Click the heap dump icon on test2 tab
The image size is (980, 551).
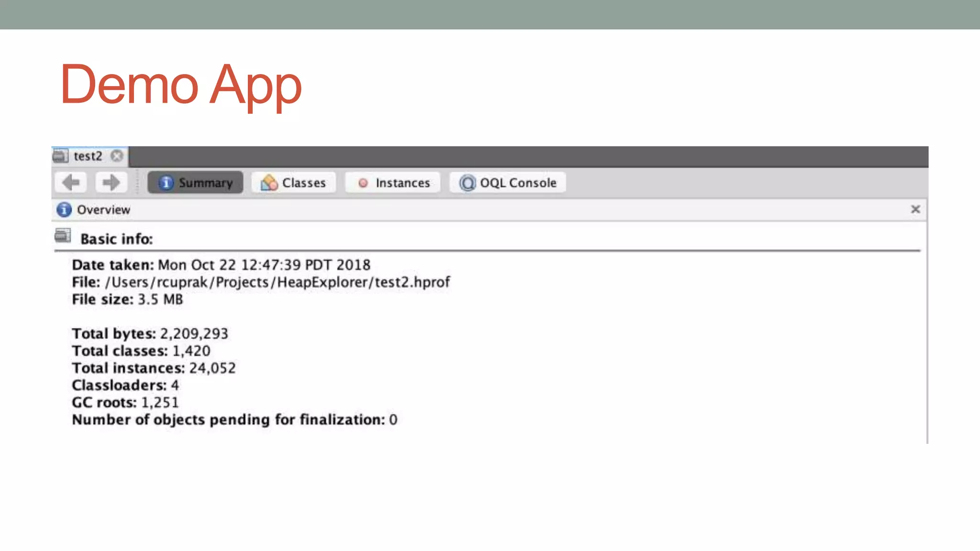coord(60,156)
